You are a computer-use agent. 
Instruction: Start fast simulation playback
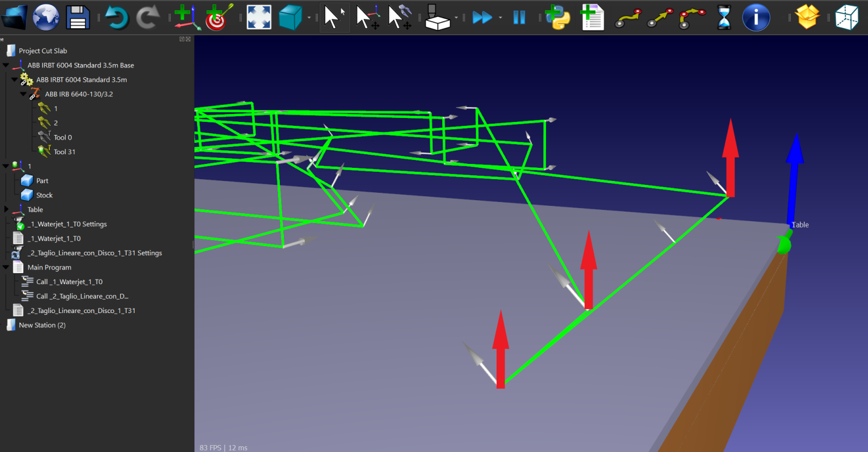click(x=482, y=17)
